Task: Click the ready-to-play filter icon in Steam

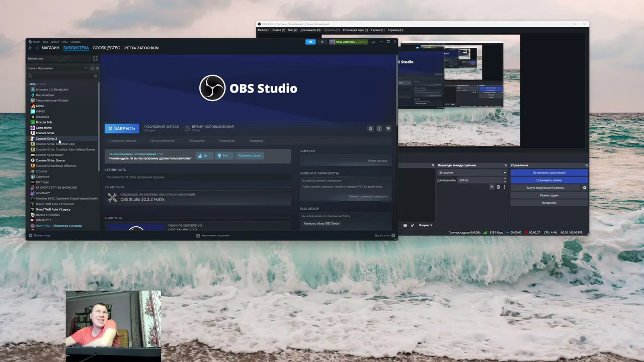Action: 97,68
